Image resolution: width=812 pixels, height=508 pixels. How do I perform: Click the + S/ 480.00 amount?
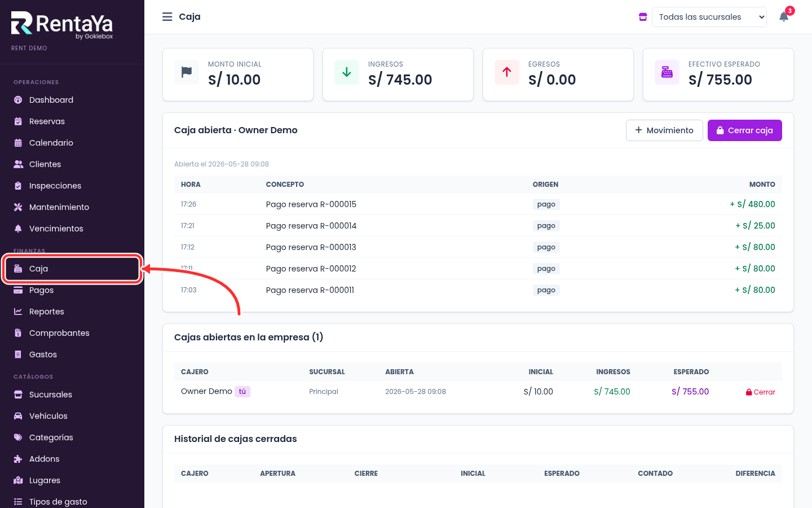(752, 204)
